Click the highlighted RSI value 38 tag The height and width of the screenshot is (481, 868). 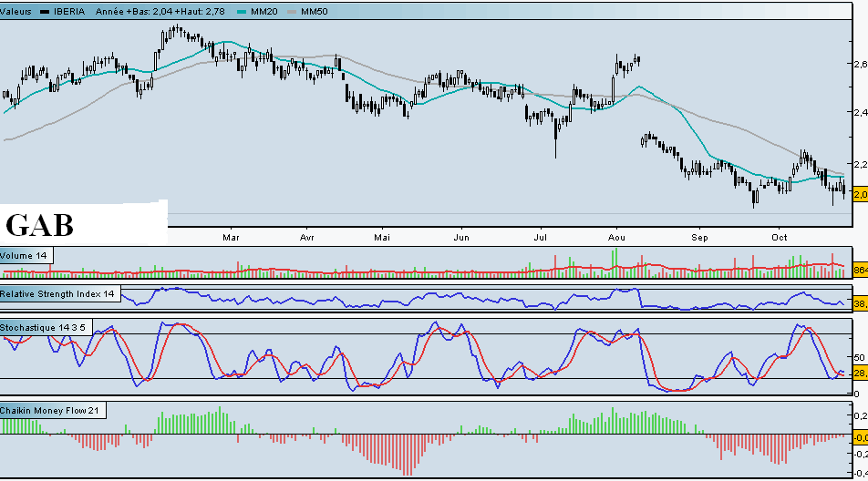point(861,303)
